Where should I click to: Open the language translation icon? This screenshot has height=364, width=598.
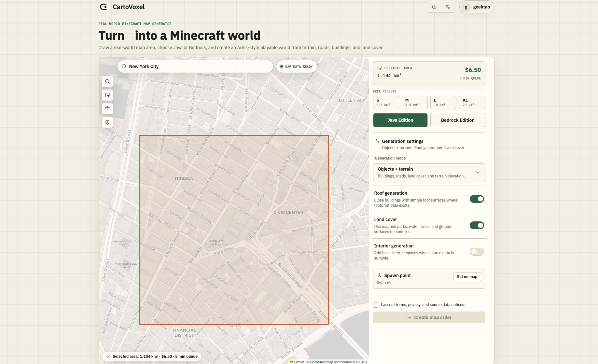click(448, 7)
